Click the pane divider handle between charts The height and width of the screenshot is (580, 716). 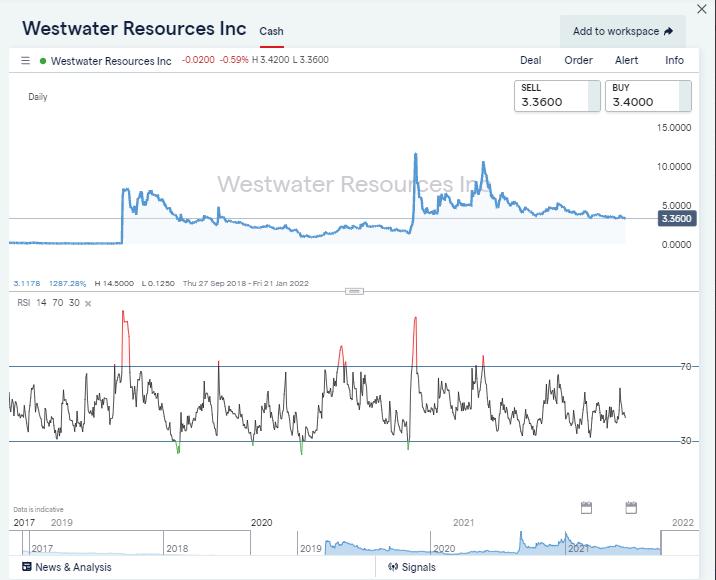pyautogui.click(x=354, y=291)
